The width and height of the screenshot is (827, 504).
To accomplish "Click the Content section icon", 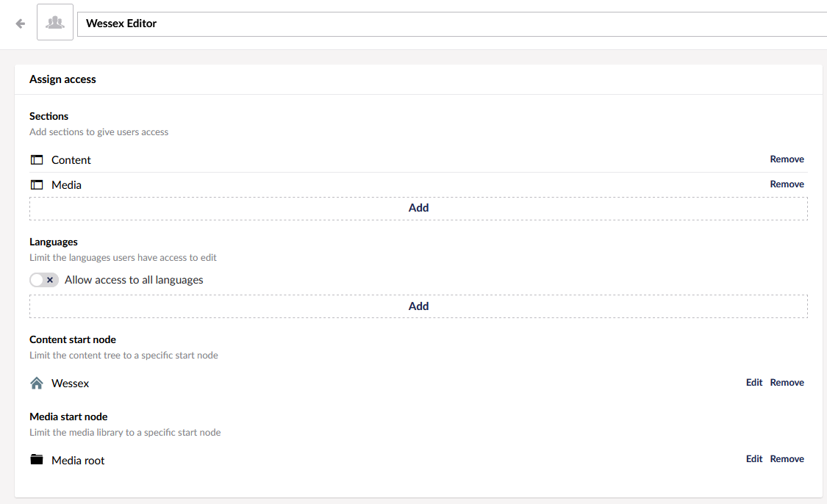I will 37,159.
